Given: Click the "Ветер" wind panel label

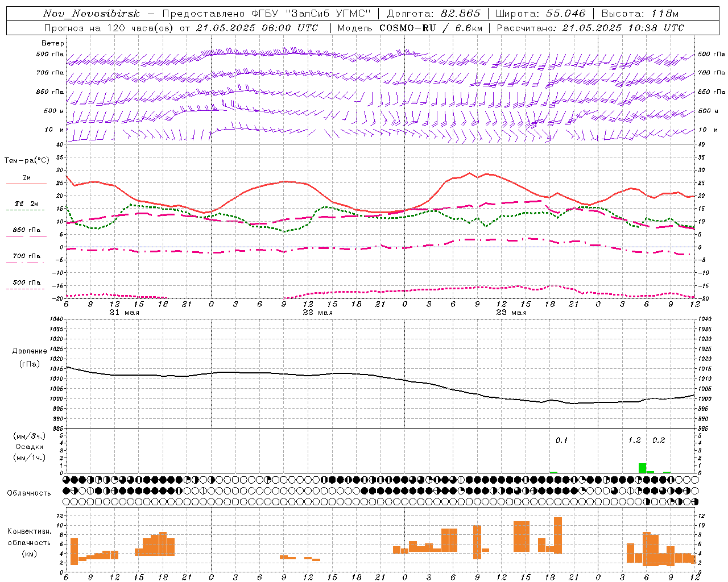Looking at the screenshot, I should 53,43.
